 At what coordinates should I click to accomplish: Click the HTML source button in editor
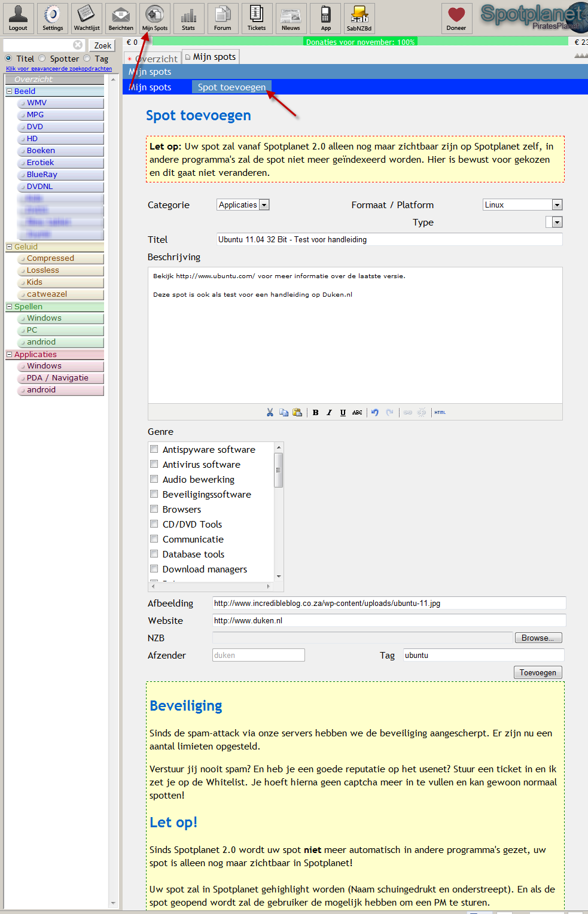pyautogui.click(x=440, y=412)
